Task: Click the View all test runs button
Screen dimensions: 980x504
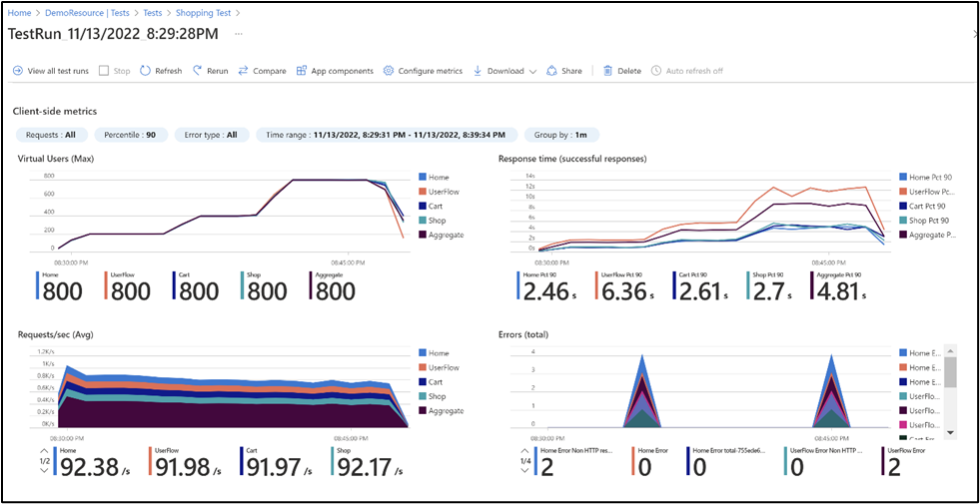Action: click(51, 71)
